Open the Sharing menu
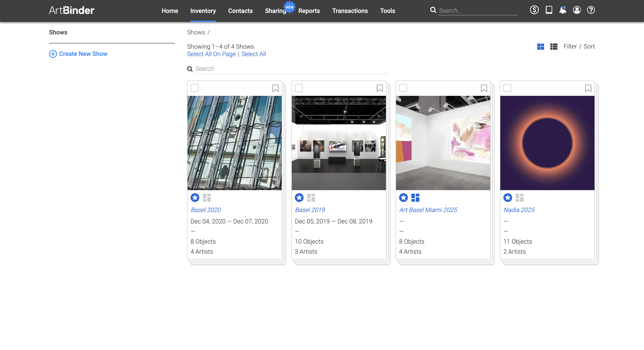 276,11
